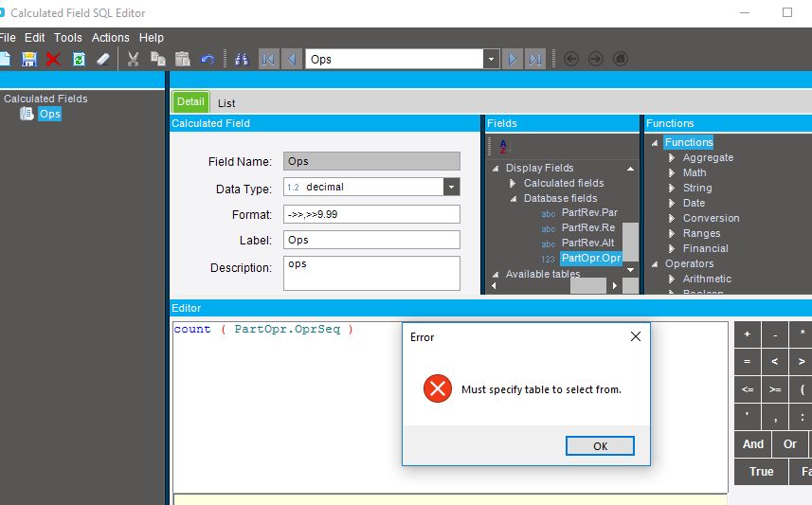The image size is (812, 505).
Task: Click the less-than operator button
Action: pyautogui.click(x=775, y=362)
